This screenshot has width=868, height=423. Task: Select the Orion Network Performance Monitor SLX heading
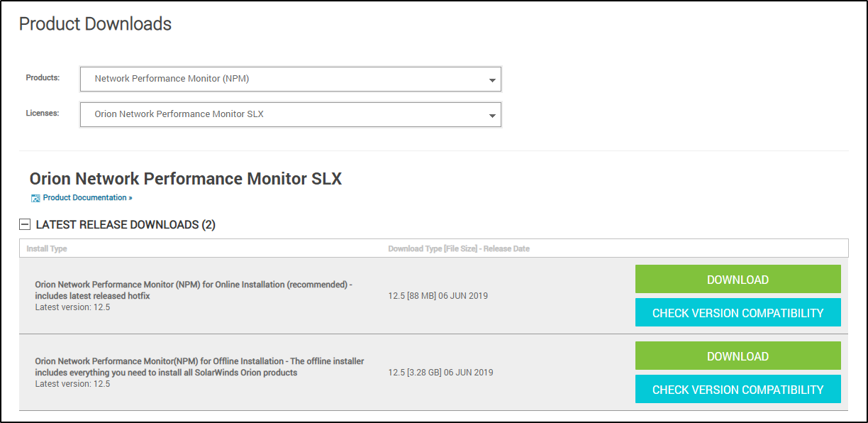click(x=186, y=179)
